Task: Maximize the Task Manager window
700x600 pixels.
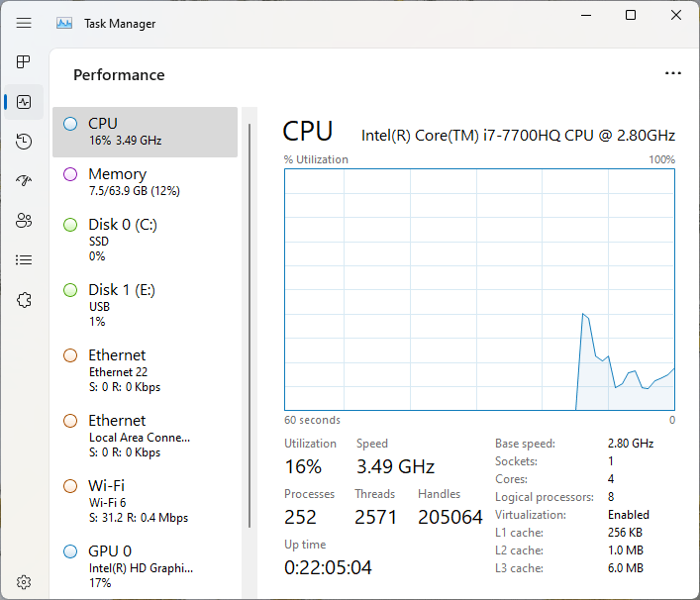Action: click(x=631, y=15)
